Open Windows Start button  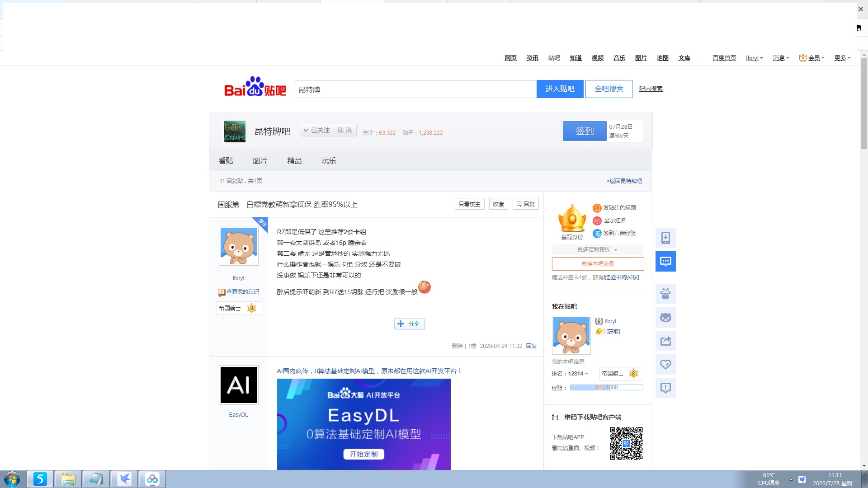(12, 479)
